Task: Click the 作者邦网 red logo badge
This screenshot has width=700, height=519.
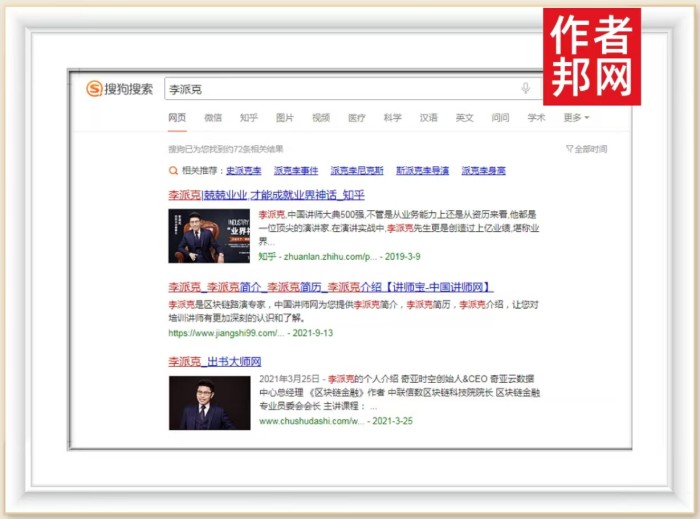Action: coord(591,57)
